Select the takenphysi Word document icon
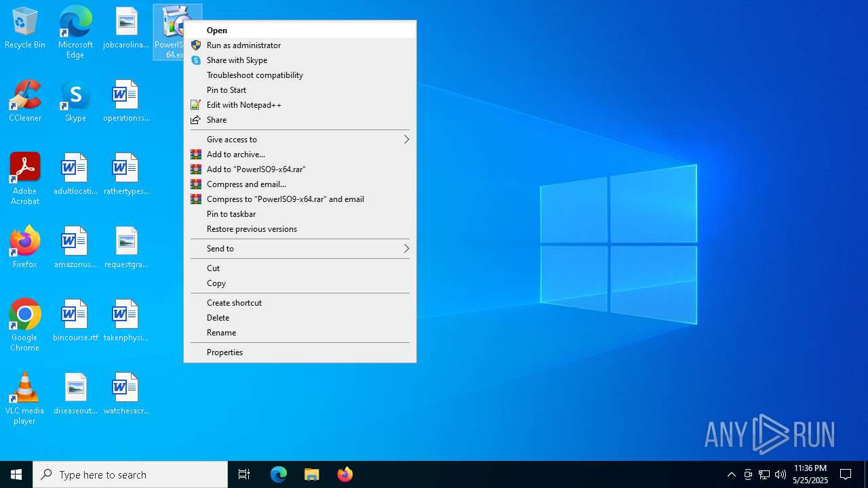Screen dimensions: 868x488 (x=126, y=321)
